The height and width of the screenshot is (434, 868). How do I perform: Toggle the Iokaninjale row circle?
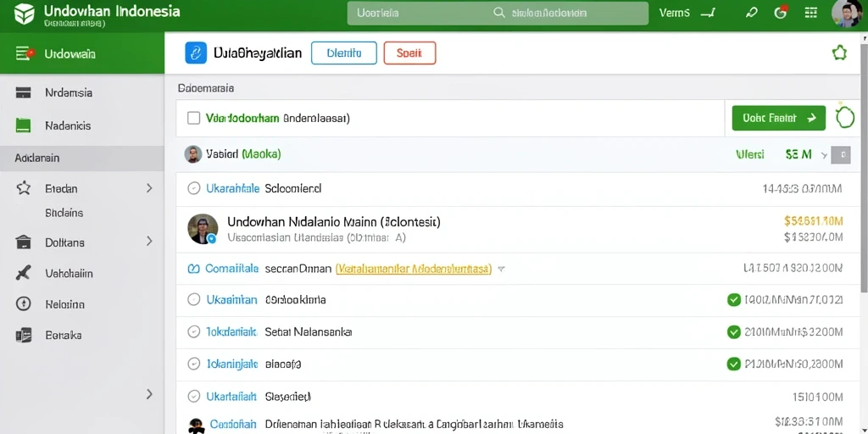[x=194, y=364]
